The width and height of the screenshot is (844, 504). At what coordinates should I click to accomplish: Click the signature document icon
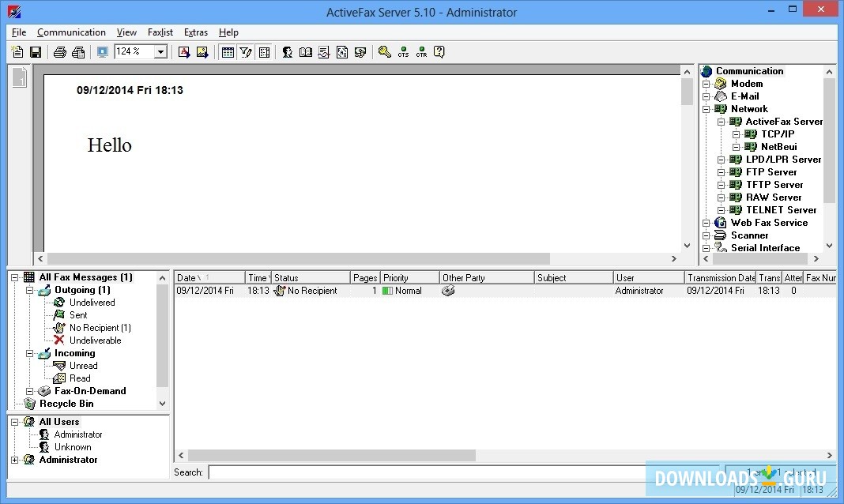324,52
